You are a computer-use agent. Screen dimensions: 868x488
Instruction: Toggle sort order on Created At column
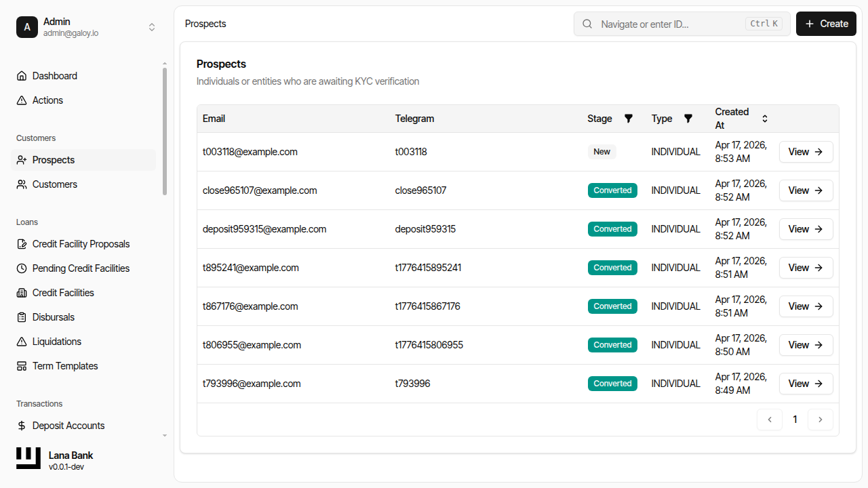[765, 119]
